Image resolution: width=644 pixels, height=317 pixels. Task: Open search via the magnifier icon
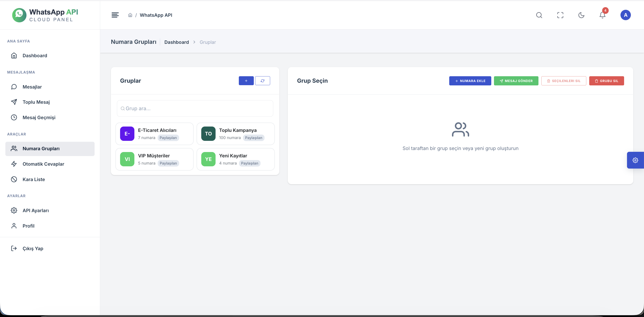(x=539, y=15)
